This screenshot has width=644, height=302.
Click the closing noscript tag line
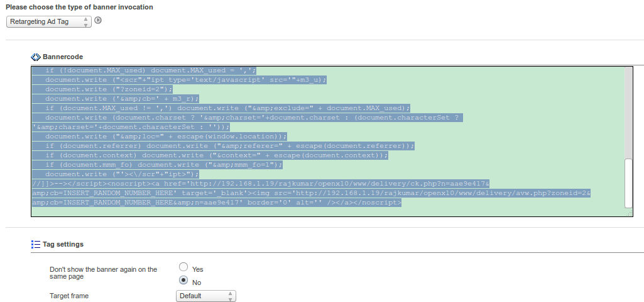[x=216, y=203]
